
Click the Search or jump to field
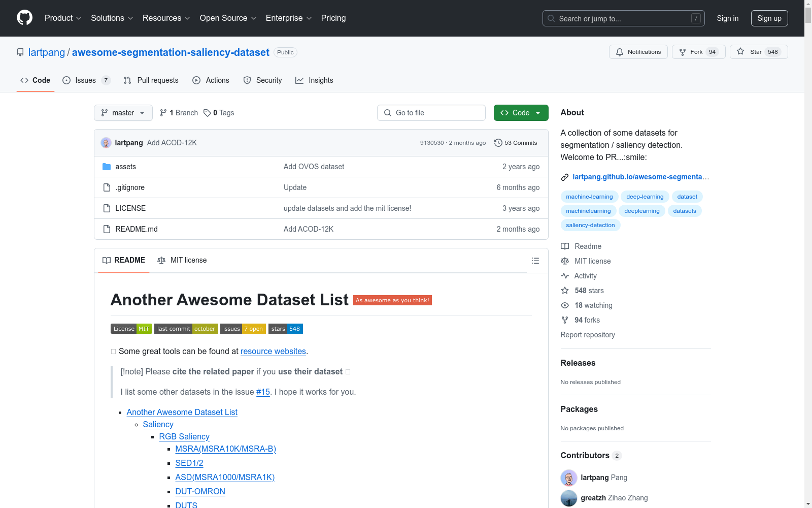coord(623,18)
